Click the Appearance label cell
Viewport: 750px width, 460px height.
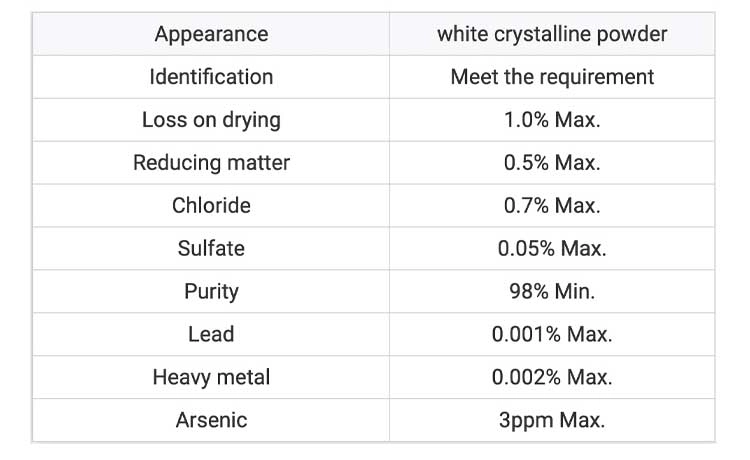[x=211, y=34]
